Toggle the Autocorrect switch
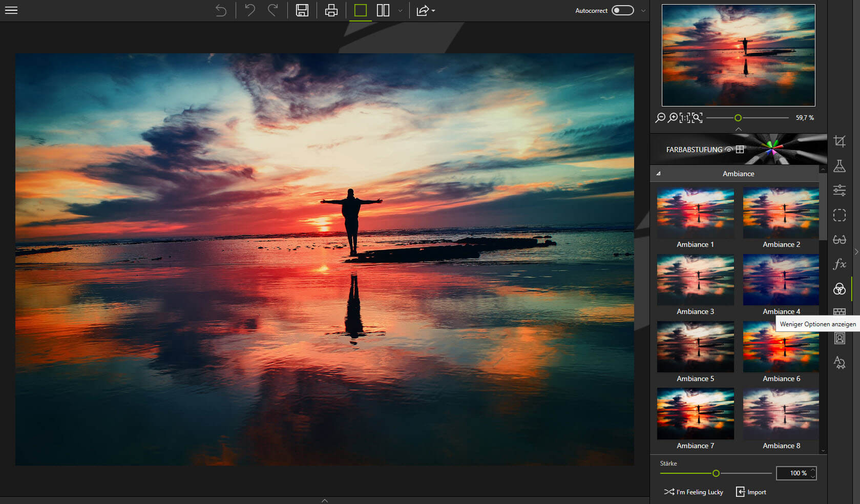 click(622, 10)
